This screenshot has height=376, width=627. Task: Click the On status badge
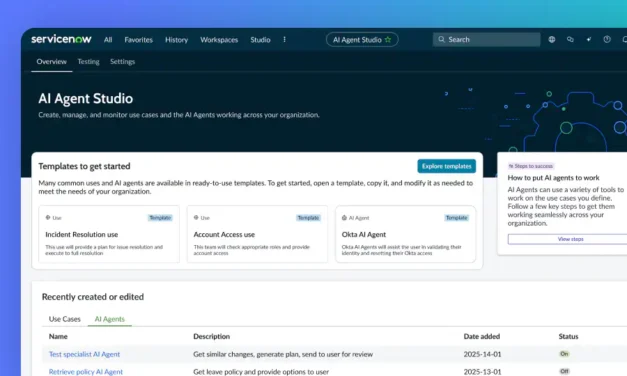(x=564, y=354)
